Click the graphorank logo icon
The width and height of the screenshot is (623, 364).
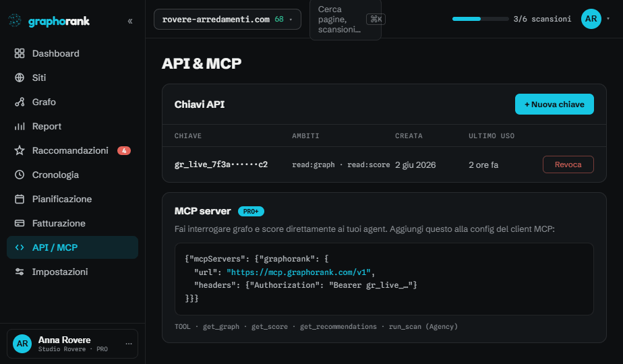click(15, 21)
